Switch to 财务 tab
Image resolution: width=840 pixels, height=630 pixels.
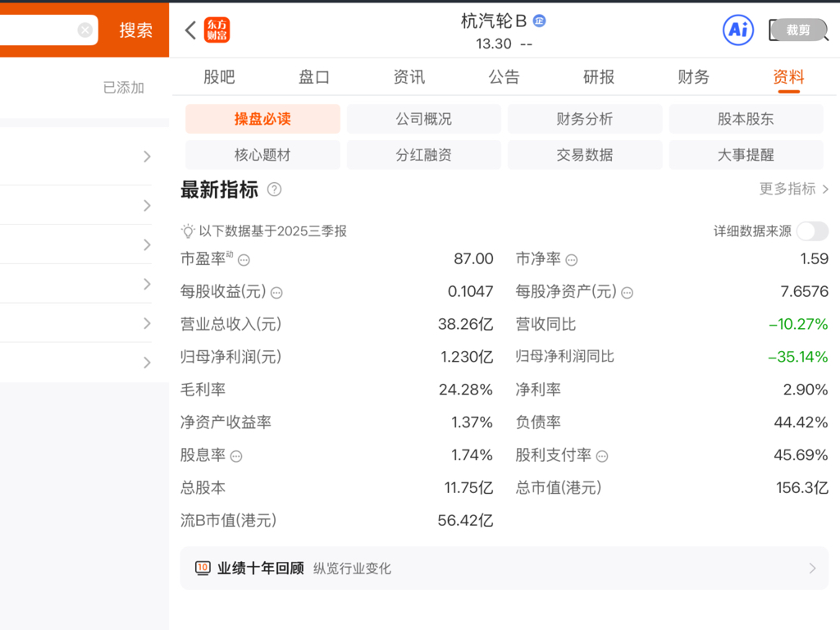[x=693, y=76]
